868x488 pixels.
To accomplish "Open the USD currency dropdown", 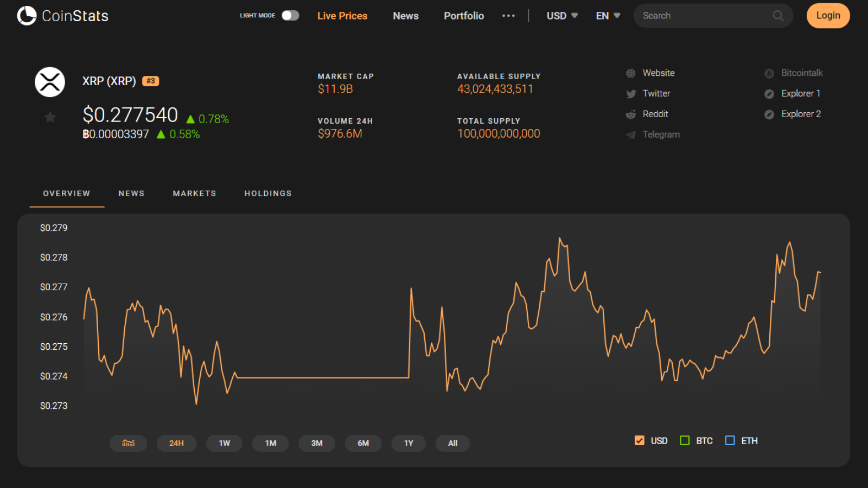I will coord(562,16).
